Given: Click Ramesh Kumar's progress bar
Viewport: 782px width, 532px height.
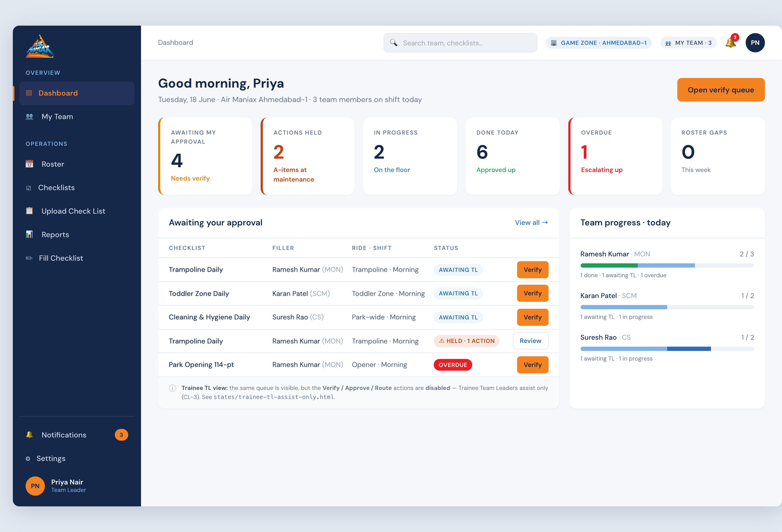Looking at the screenshot, I should click(667, 265).
